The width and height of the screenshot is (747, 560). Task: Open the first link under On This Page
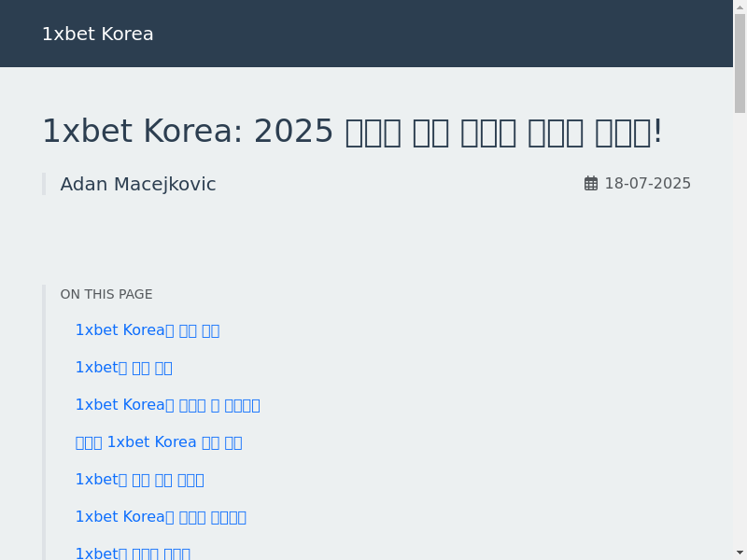[147, 330]
